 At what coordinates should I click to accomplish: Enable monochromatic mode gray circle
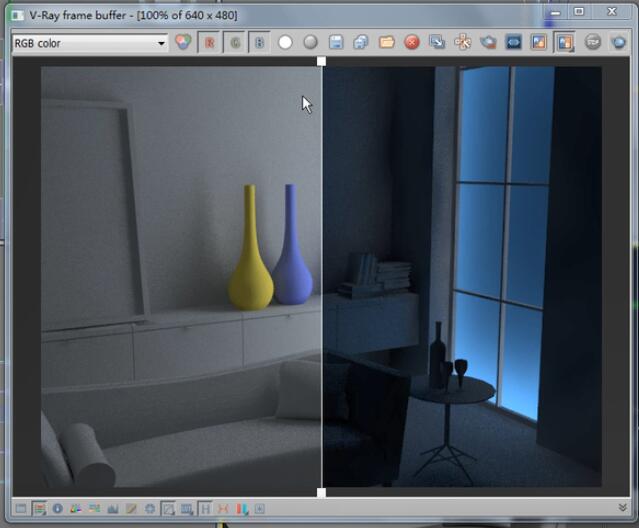[x=310, y=43]
